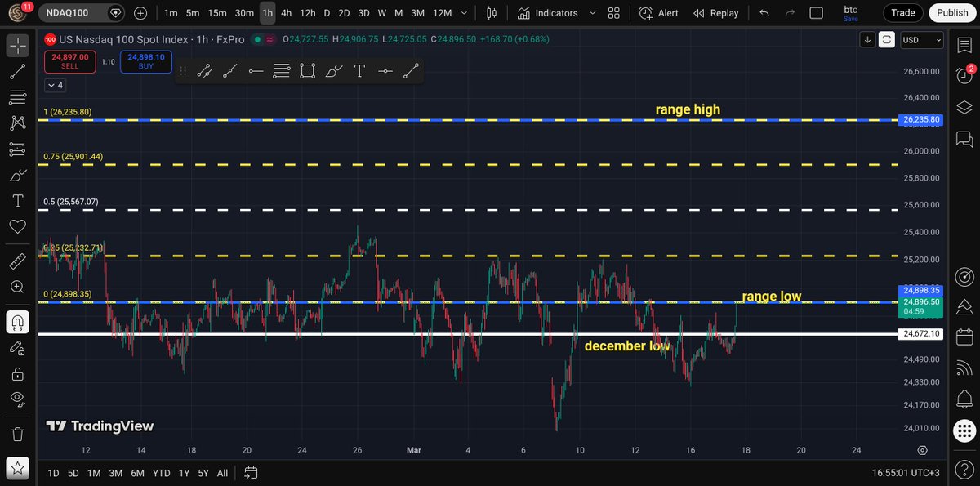Click the add symbol plus button
Screen dimensions: 980x486
(x=140, y=13)
